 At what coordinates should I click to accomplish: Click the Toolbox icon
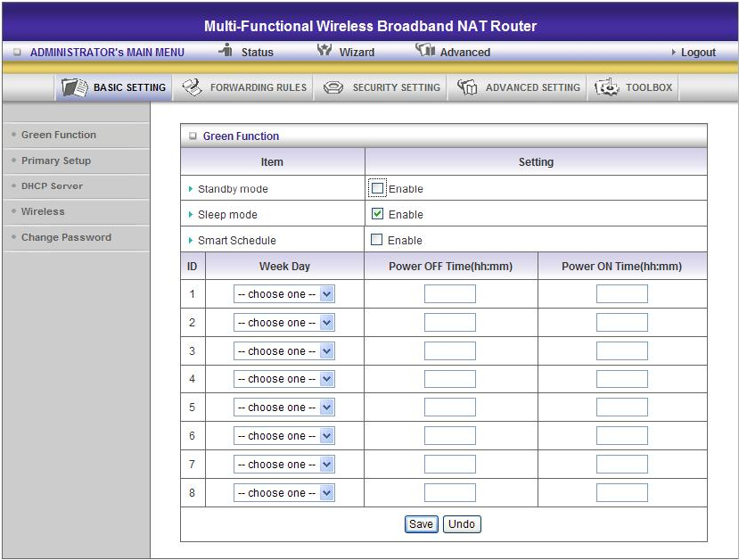(607, 87)
